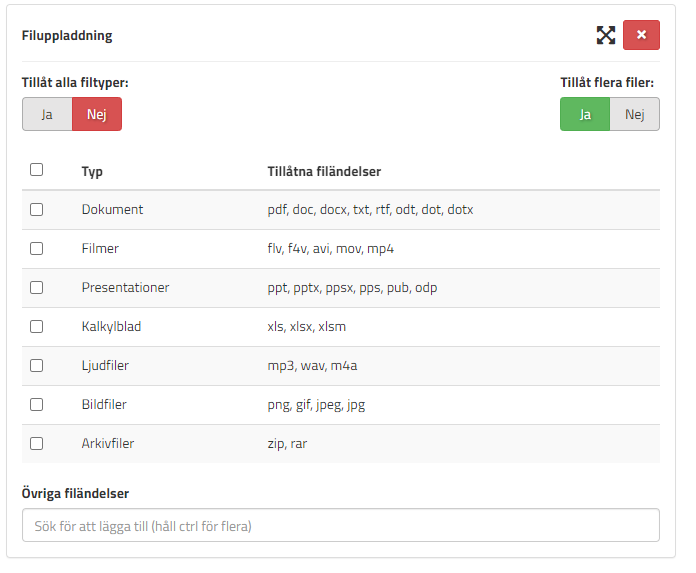Enable the Arkivfiler checkbox
This screenshot has width=696, height=573.
(37, 444)
